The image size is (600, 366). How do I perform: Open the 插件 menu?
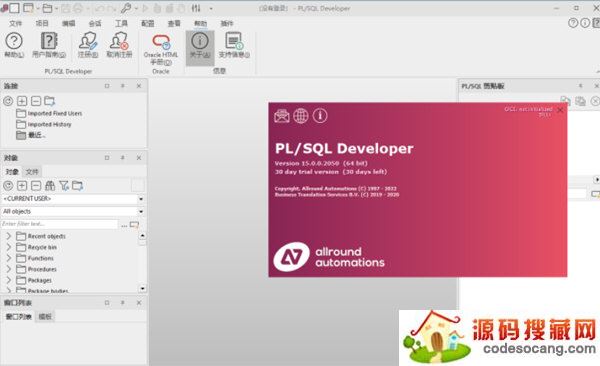(227, 23)
